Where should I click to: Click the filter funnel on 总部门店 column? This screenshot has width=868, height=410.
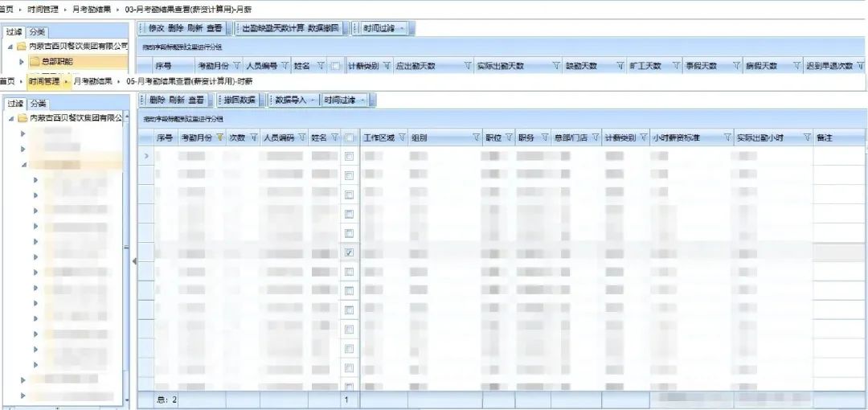point(595,137)
